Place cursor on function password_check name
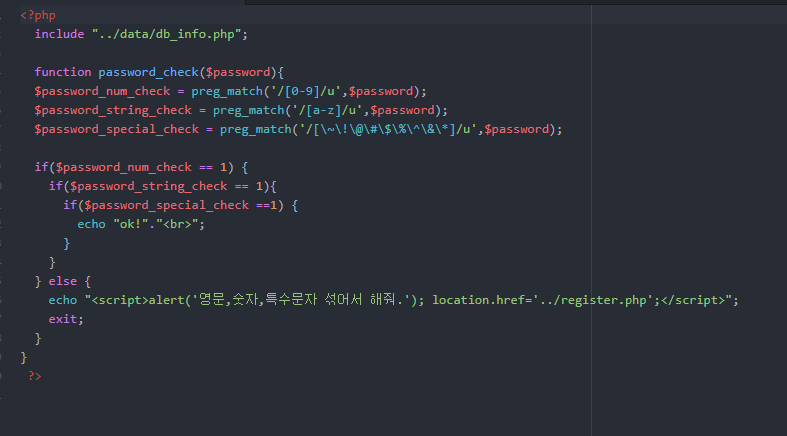The width and height of the screenshot is (787, 436). [148, 73]
